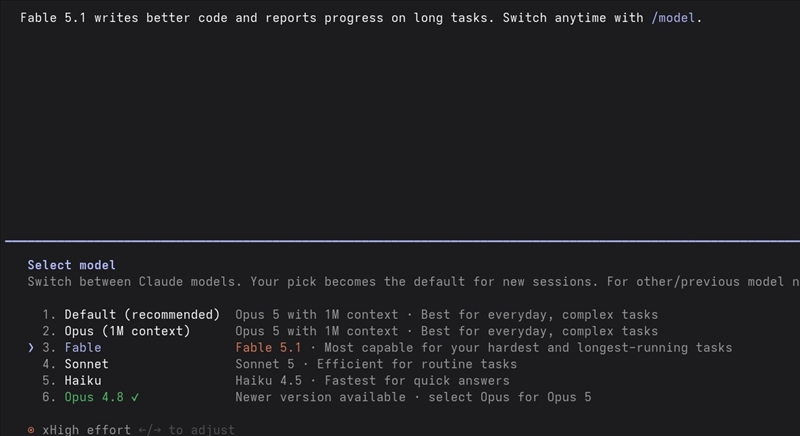Pick the Haiku model entry
This screenshot has width=800, height=436.
(83, 380)
